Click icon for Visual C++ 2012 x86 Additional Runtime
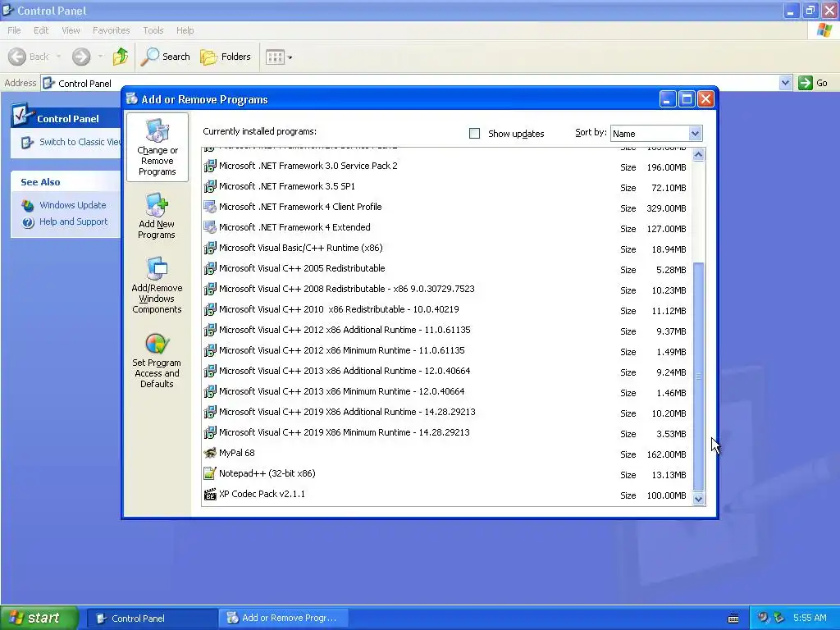This screenshot has width=840, height=630. [210, 330]
